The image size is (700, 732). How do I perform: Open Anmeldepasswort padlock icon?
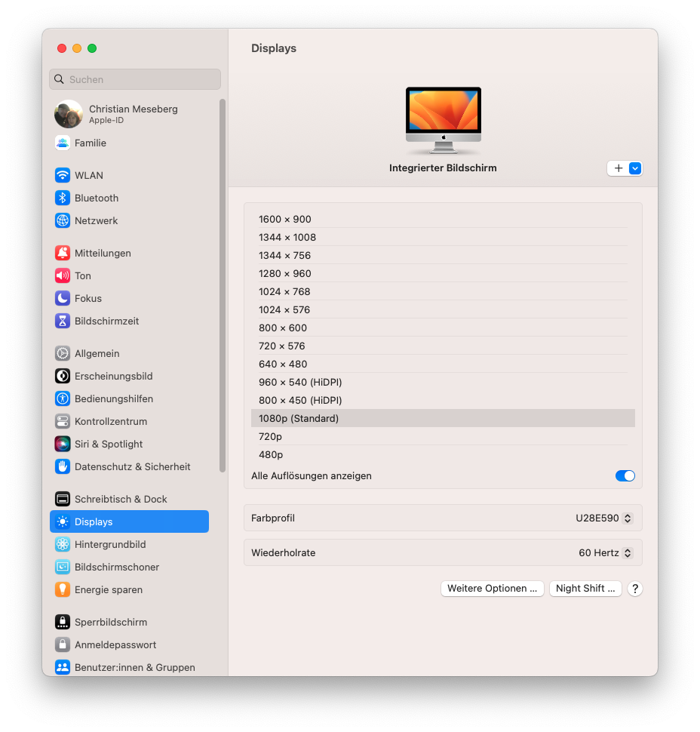coord(63,644)
